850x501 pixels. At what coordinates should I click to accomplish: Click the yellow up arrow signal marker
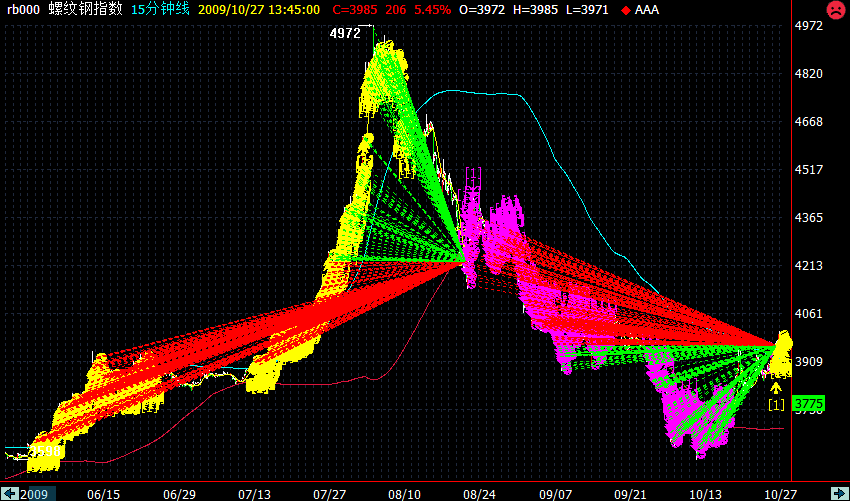tap(775, 387)
